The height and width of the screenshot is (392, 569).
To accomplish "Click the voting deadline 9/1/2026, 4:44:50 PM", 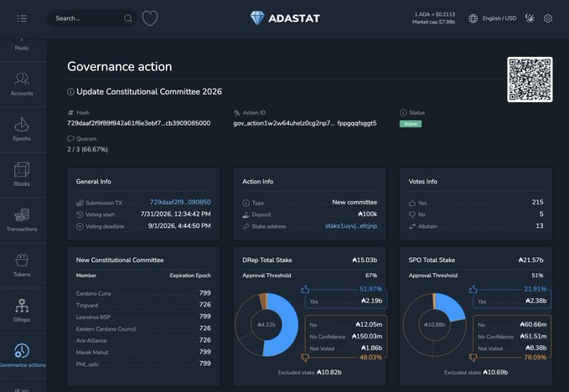I will pos(179,226).
